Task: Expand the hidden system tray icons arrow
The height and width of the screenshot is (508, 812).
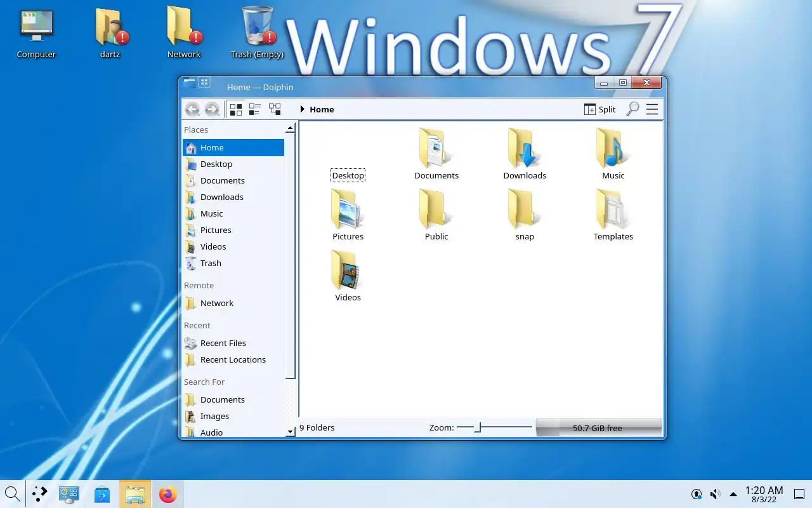Action: (733, 494)
